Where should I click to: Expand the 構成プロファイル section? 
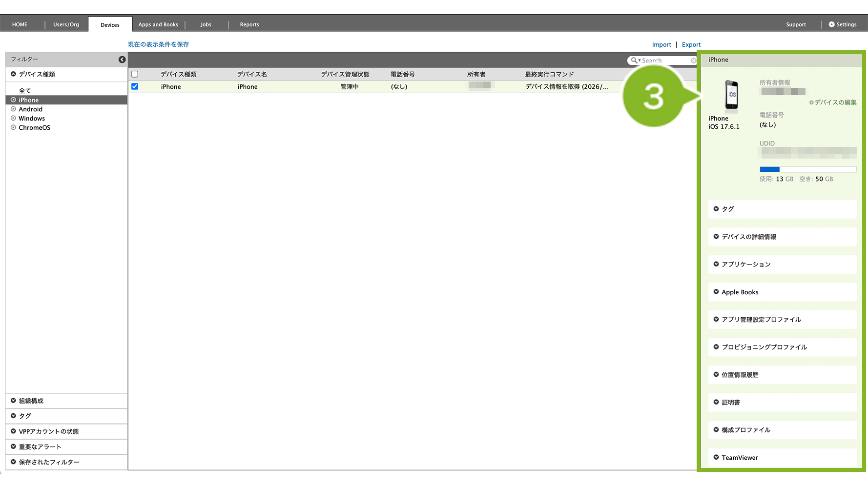[716, 430]
